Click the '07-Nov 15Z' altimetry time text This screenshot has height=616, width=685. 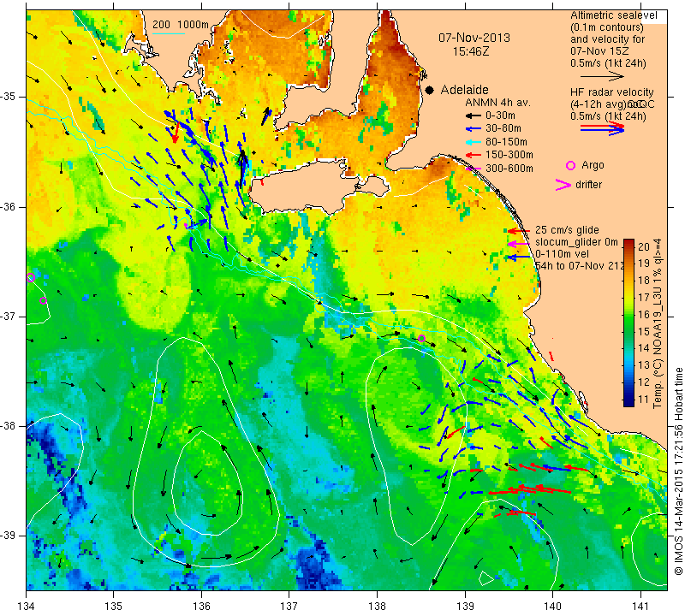[x=599, y=51]
